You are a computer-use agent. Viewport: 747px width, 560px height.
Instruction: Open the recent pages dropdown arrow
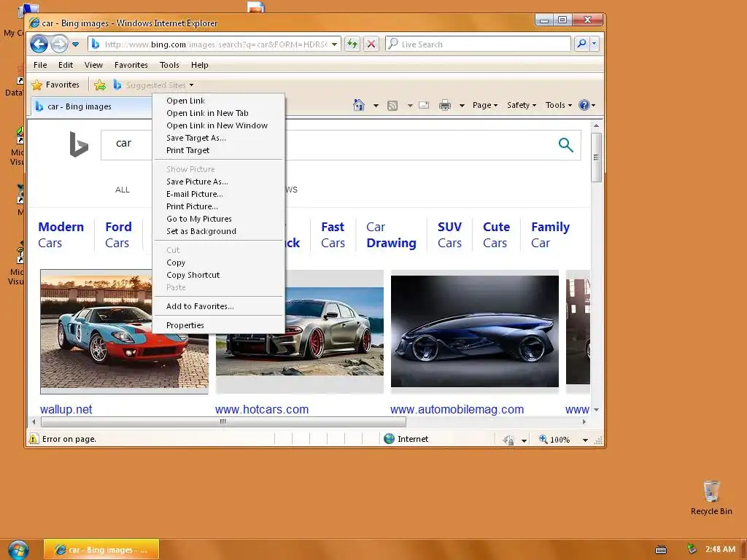tap(75, 44)
